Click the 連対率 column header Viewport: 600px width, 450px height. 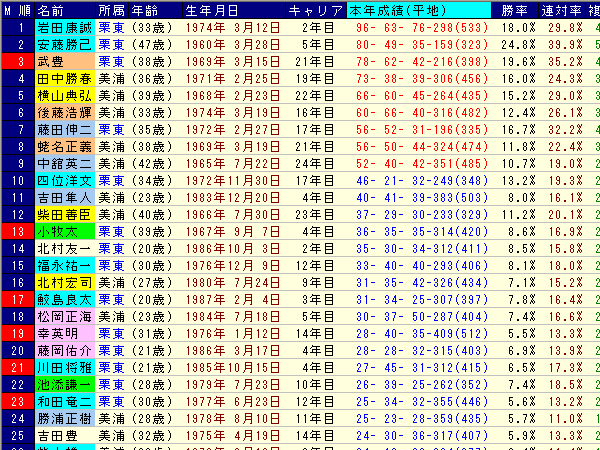point(570,9)
